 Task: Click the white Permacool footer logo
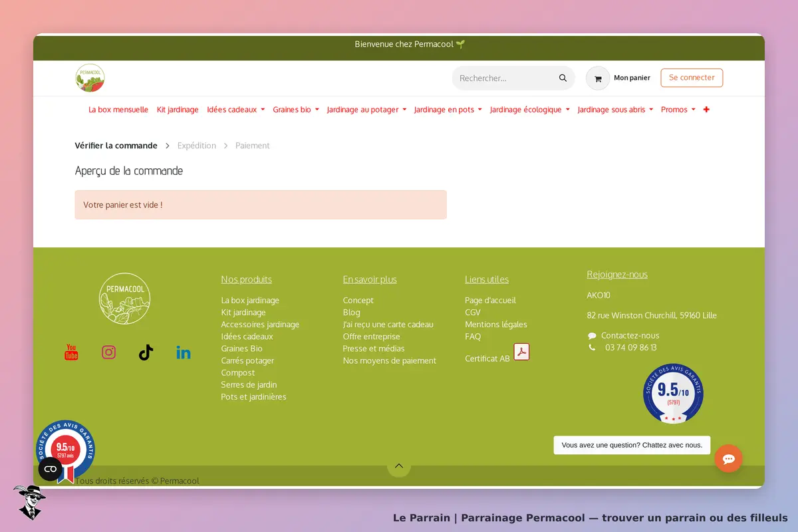pyautogui.click(x=125, y=299)
